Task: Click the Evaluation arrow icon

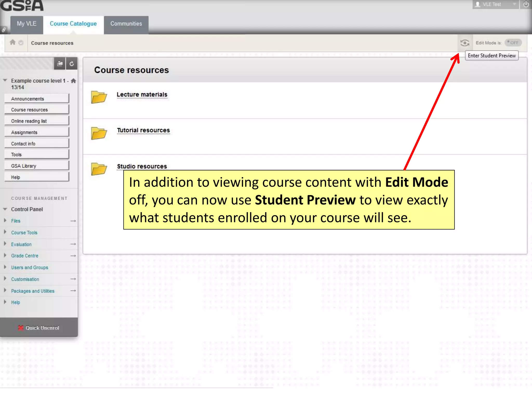Action: click(x=73, y=244)
